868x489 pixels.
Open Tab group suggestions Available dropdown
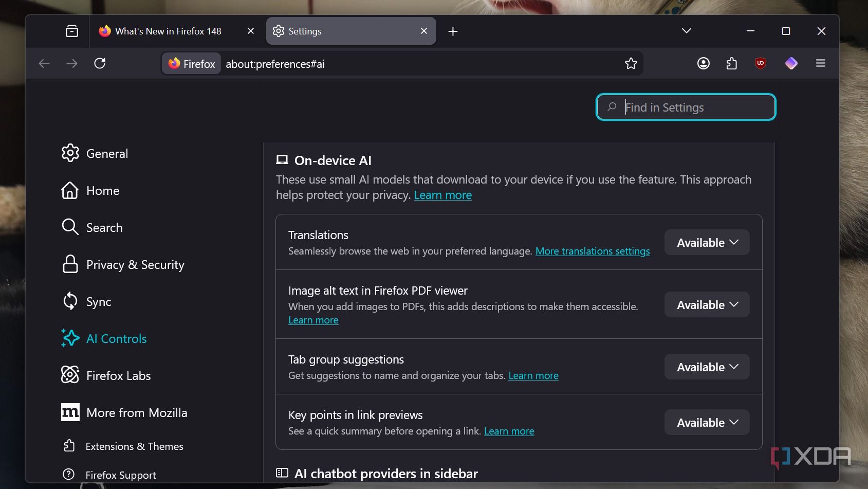click(x=707, y=367)
